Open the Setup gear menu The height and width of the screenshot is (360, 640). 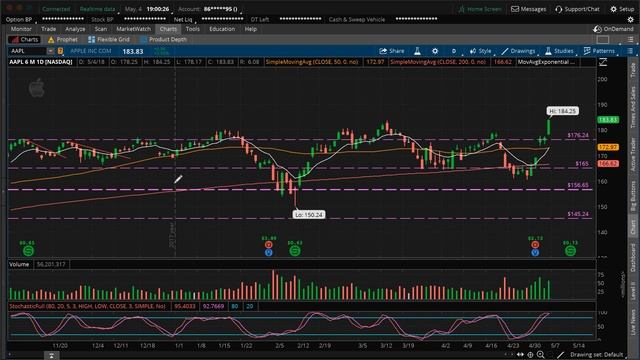[622, 9]
